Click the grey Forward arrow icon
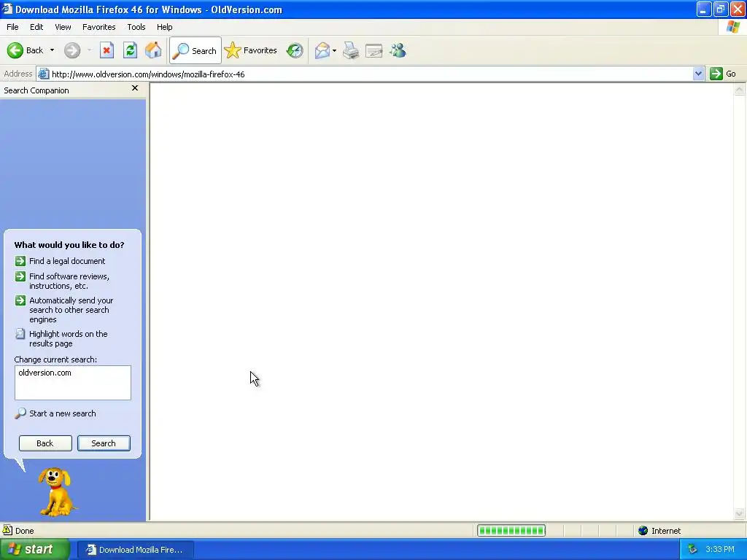 (72, 50)
